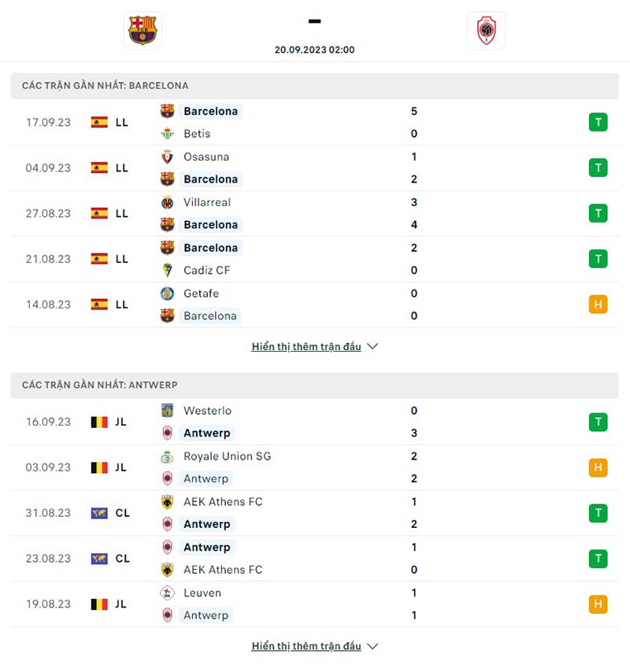The width and height of the screenshot is (630, 672).
Task: Click the Royale Union SG club logo
Action: tap(167, 456)
